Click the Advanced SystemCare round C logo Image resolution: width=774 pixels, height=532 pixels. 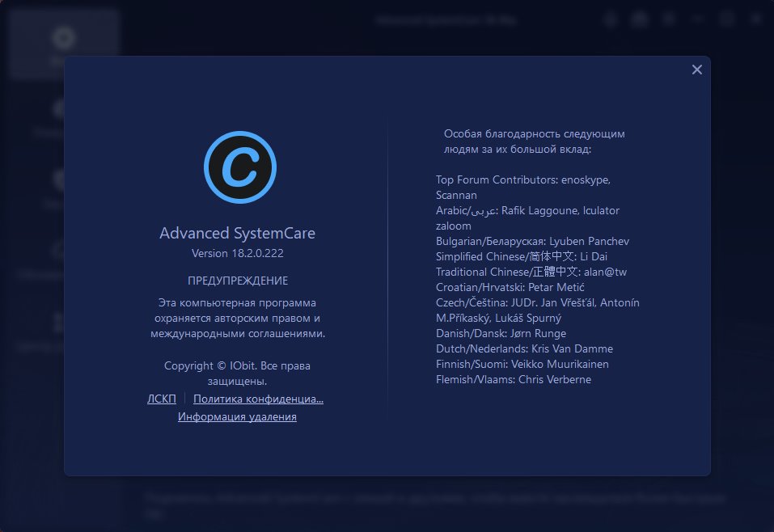click(x=239, y=168)
